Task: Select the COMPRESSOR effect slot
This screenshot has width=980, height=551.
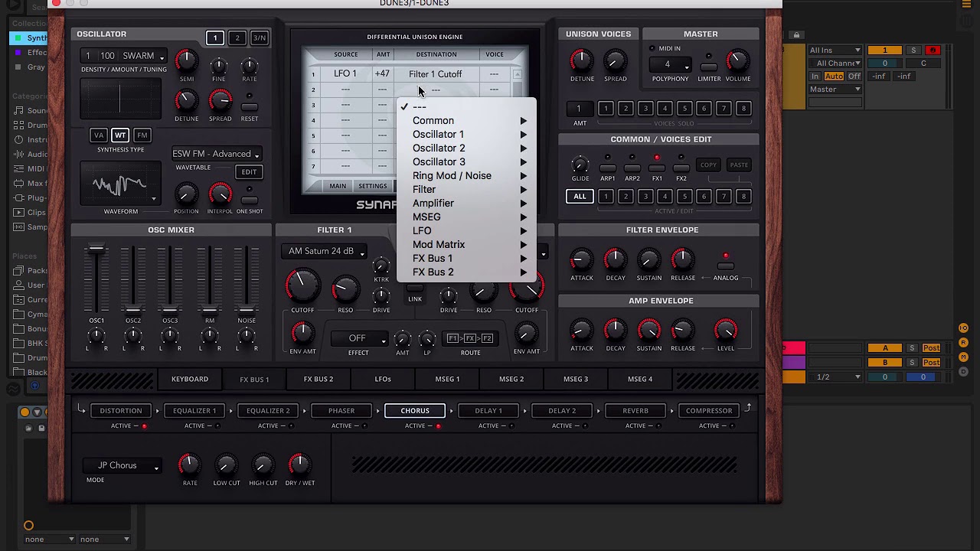Action: coord(709,411)
